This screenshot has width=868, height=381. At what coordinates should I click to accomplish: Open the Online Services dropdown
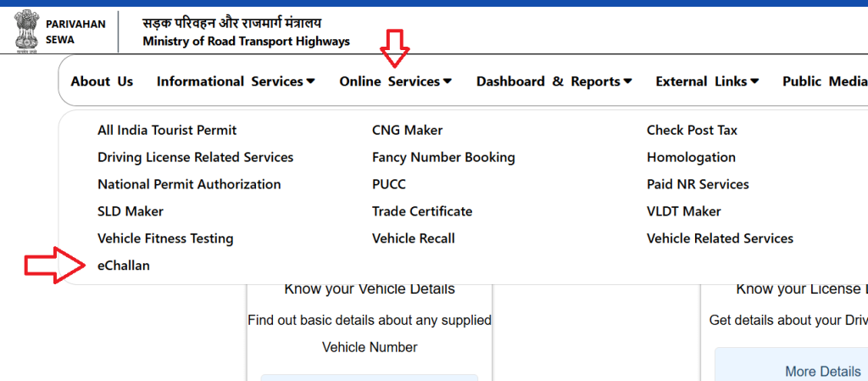coord(396,81)
